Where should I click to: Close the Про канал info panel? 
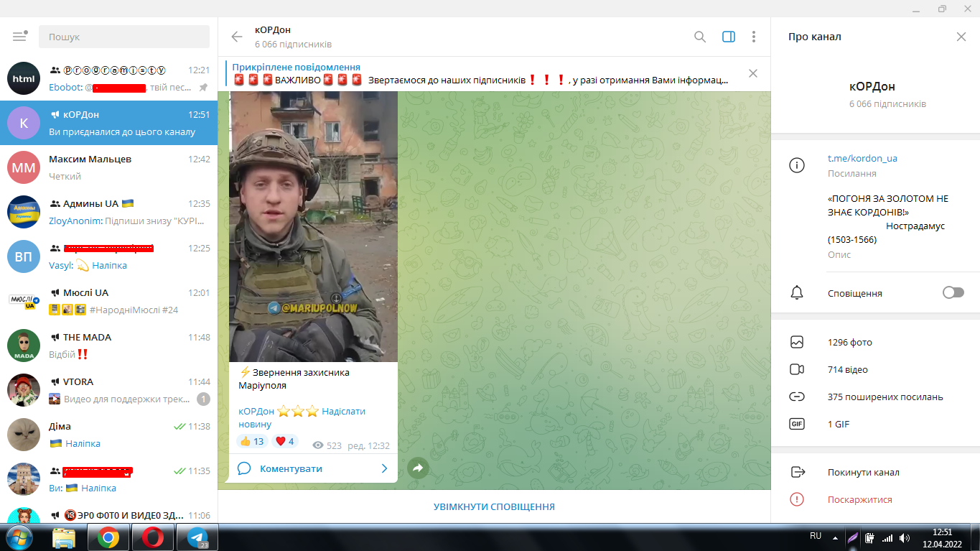[x=961, y=37]
